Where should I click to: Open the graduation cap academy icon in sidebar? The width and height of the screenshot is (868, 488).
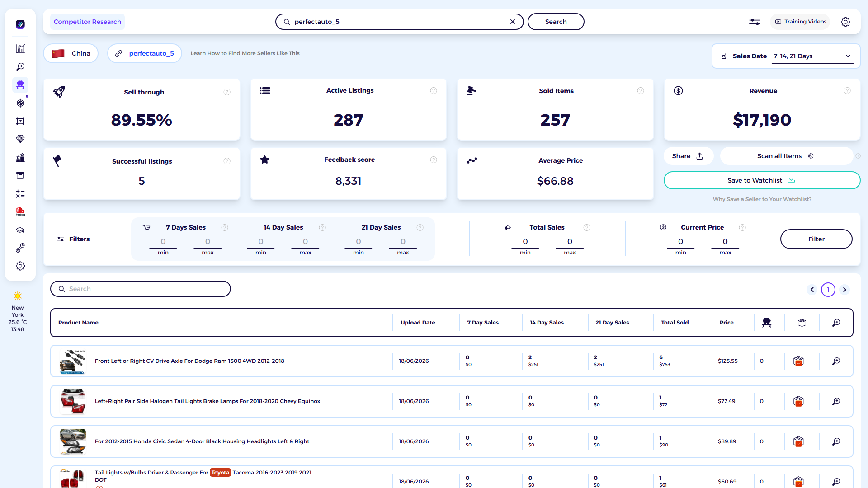tap(20, 230)
